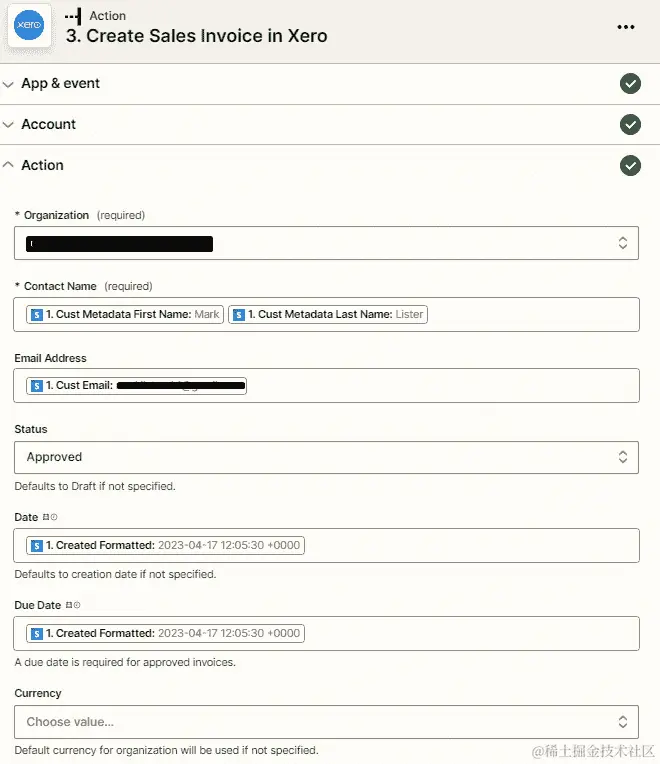Collapse the Action section

(x=8, y=165)
